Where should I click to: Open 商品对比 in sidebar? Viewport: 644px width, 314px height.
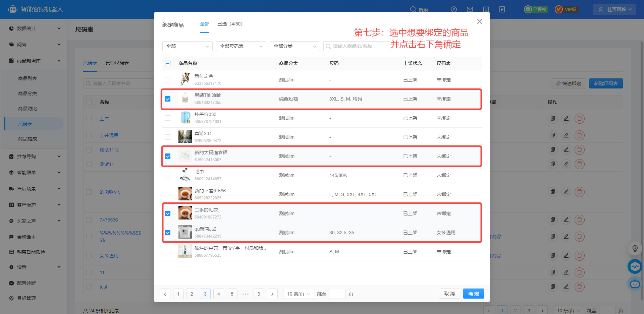click(x=28, y=109)
